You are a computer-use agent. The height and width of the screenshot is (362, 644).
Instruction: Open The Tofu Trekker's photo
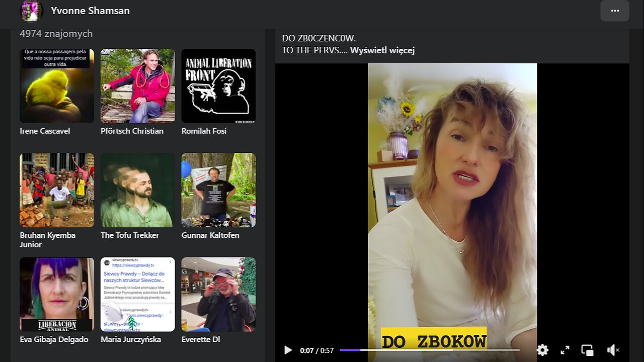click(x=138, y=190)
